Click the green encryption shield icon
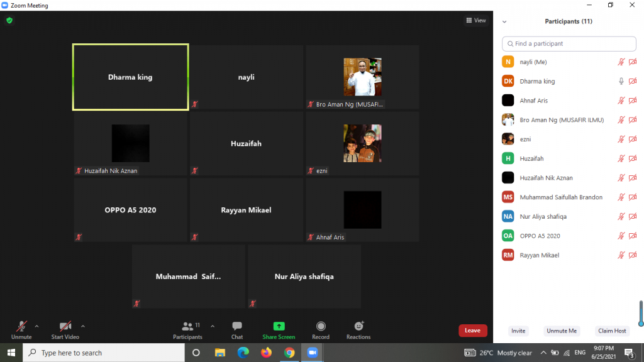Viewport: 644px width, 362px height. click(9, 20)
